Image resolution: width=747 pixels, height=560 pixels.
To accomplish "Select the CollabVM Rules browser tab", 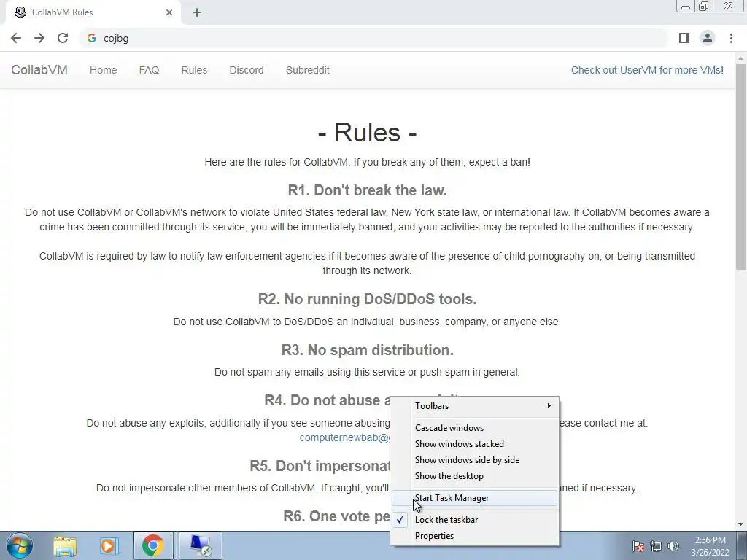I will [x=93, y=12].
